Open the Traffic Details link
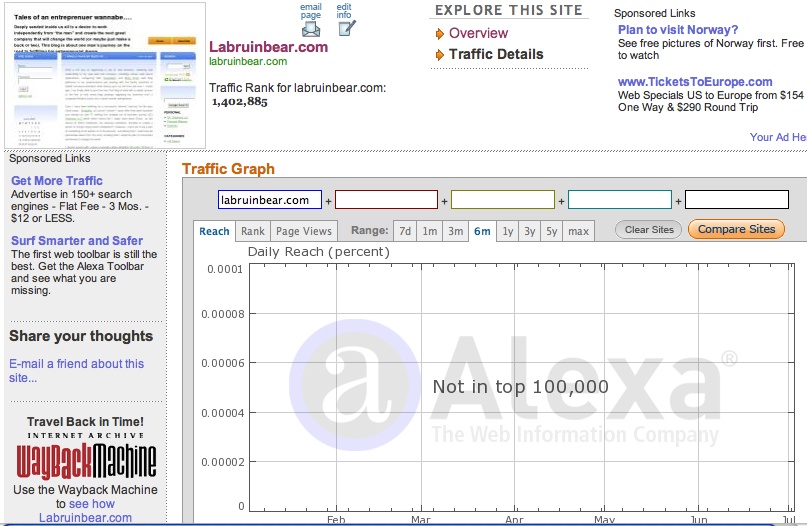 click(496, 54)
